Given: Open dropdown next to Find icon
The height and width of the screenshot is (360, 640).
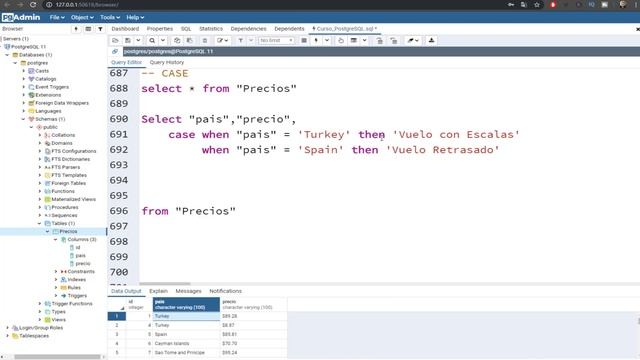Looking at the screenshot, I should click(163, 40).
